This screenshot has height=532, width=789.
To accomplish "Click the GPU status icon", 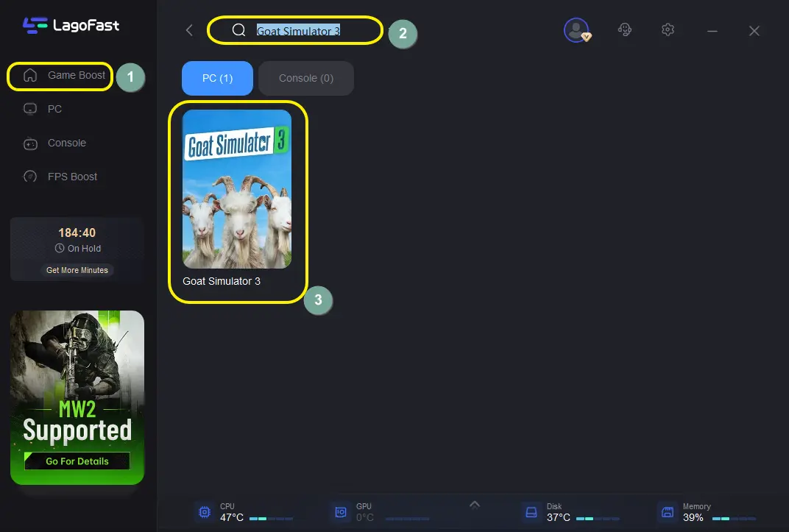I will pos(341,512).
